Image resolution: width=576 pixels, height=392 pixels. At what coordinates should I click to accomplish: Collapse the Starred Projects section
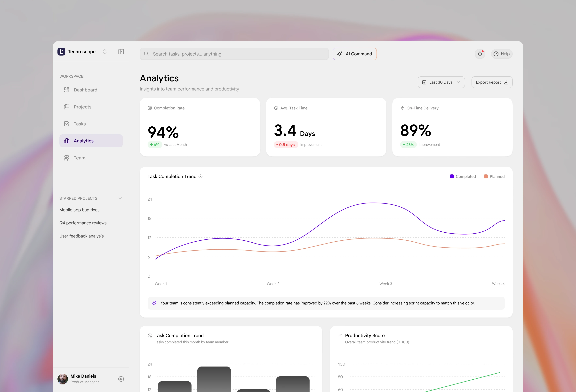[120, 198]
